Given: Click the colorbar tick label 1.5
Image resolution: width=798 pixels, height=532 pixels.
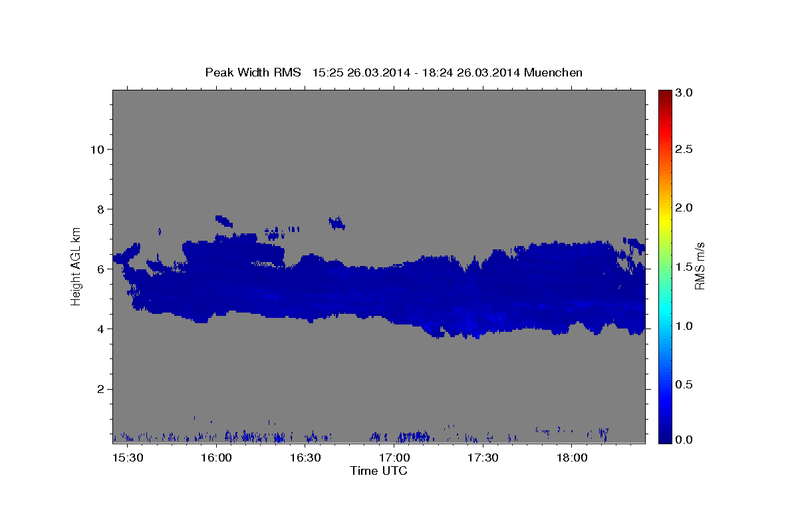Looking at the screenshot, I should pos(684,267).
